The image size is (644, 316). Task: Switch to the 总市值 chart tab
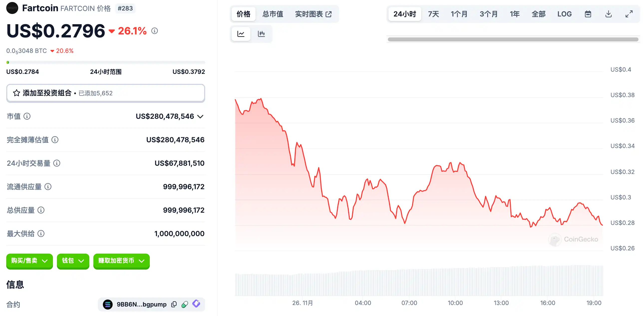pos(273,14)
